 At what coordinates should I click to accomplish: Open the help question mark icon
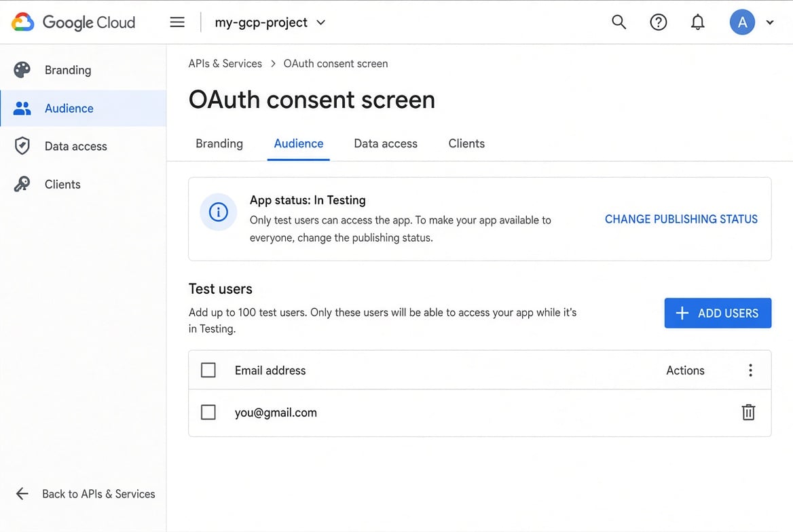coord(658,22)
